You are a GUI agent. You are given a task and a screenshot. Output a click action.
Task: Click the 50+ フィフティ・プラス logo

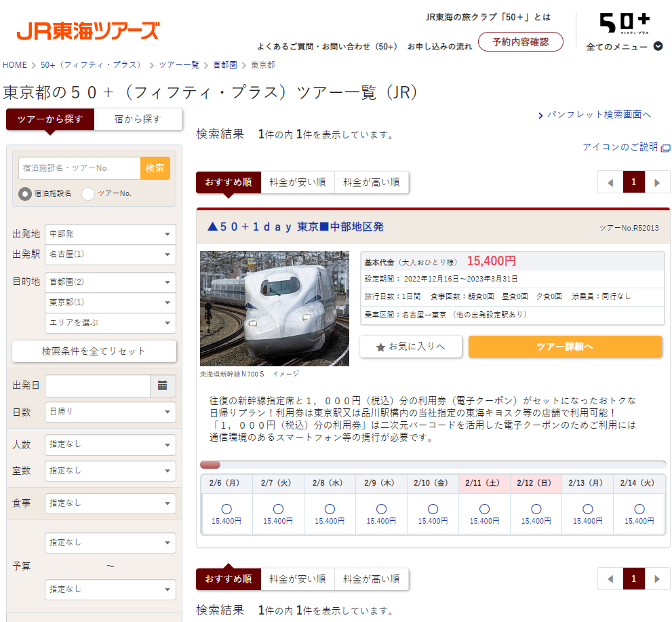[x=625, y=23]
